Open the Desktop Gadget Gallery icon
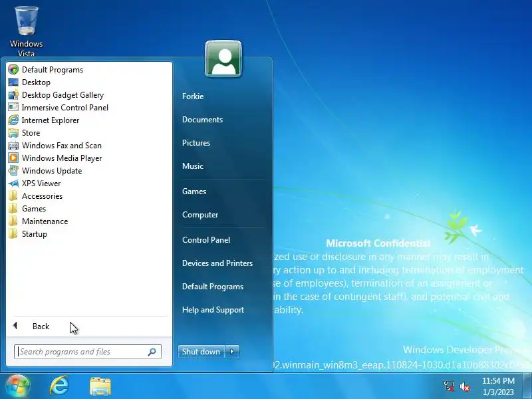 (x=13, y=95)
